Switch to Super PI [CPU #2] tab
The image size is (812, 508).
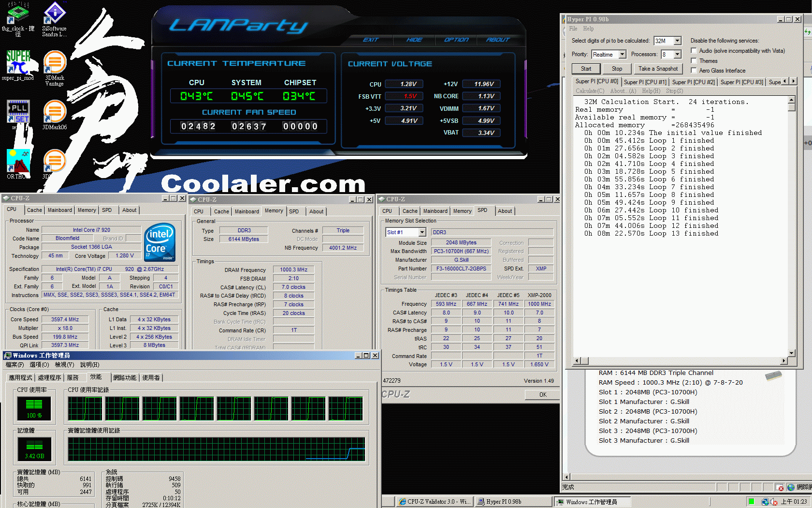[693, 82]
